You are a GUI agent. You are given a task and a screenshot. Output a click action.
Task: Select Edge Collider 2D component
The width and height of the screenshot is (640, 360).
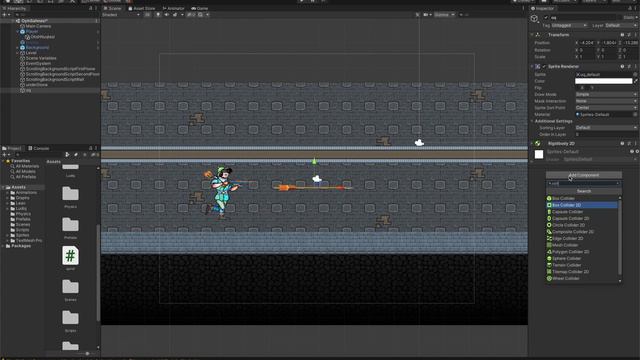[x=582, y=238]
